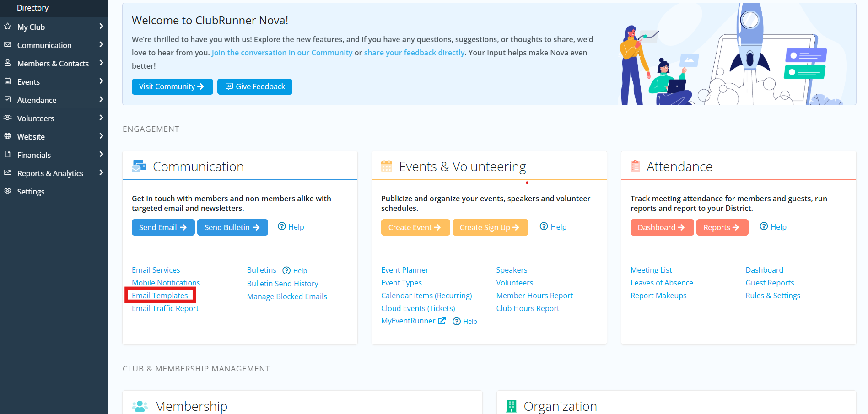868x414 pixels.
Task: Open Rules & Settings link
Action: click(773, 296)
